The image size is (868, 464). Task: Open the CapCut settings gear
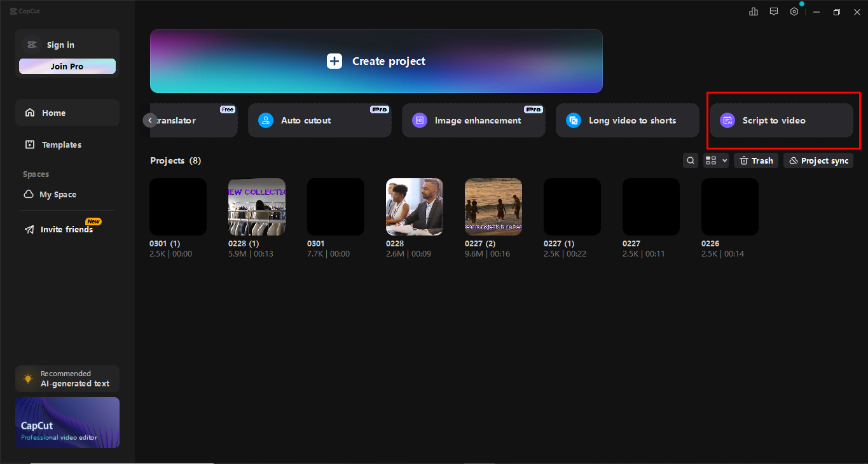click(794, 11)
